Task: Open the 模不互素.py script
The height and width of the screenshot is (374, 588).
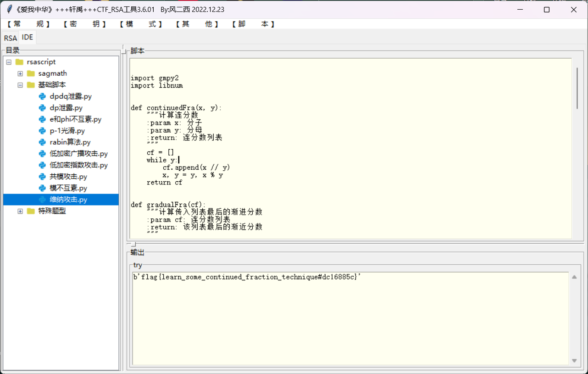Action: [68, 188]
